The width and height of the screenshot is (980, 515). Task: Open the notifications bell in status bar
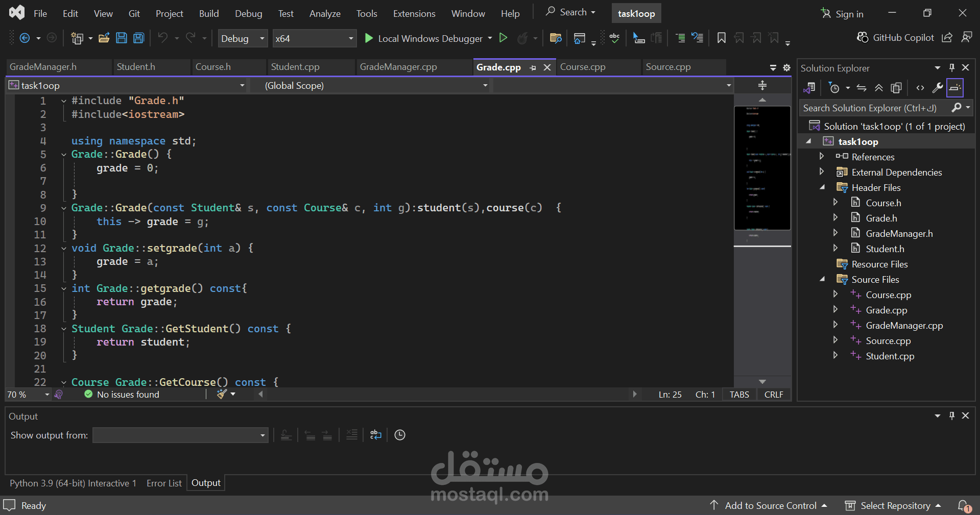(x=964, y=506)
